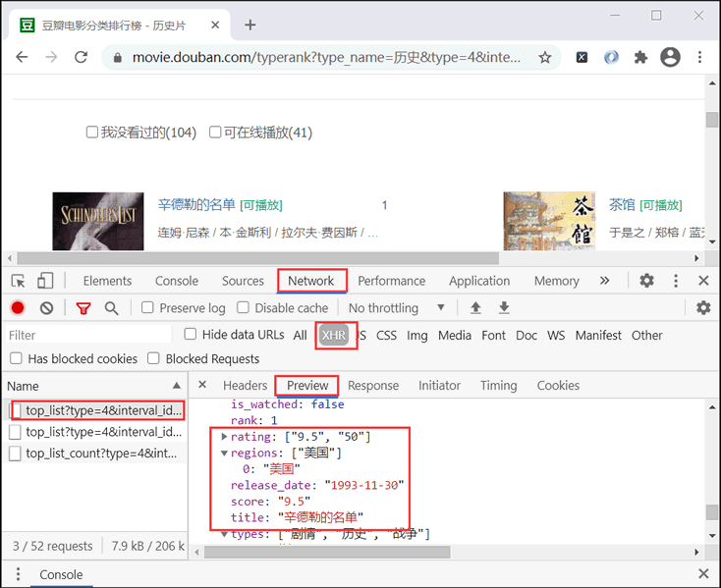Click the page's horizontal scrollbar
This screenshot has height=588, width=721.
[258, 258]
